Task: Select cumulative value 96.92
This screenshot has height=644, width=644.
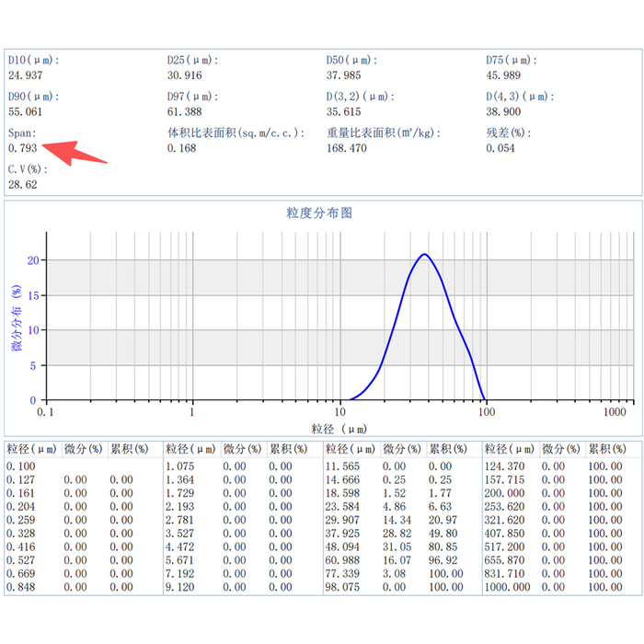Action: (443, 560)
